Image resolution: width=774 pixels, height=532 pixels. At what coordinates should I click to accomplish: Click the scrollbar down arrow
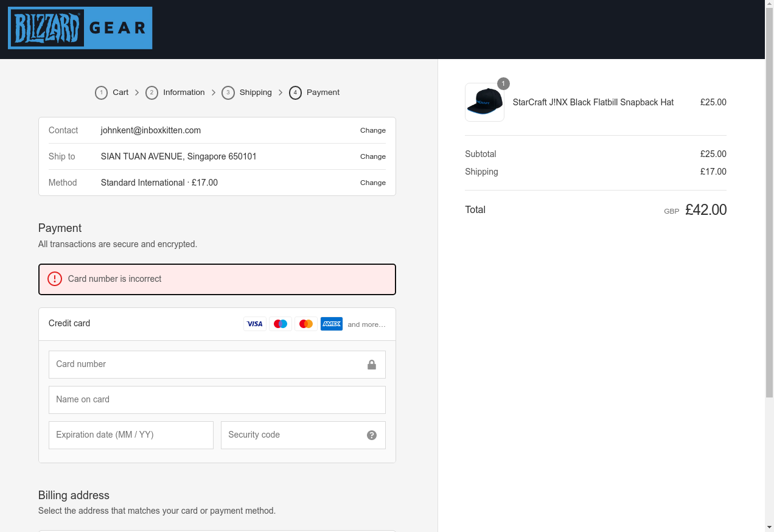(x=769, y=527)
